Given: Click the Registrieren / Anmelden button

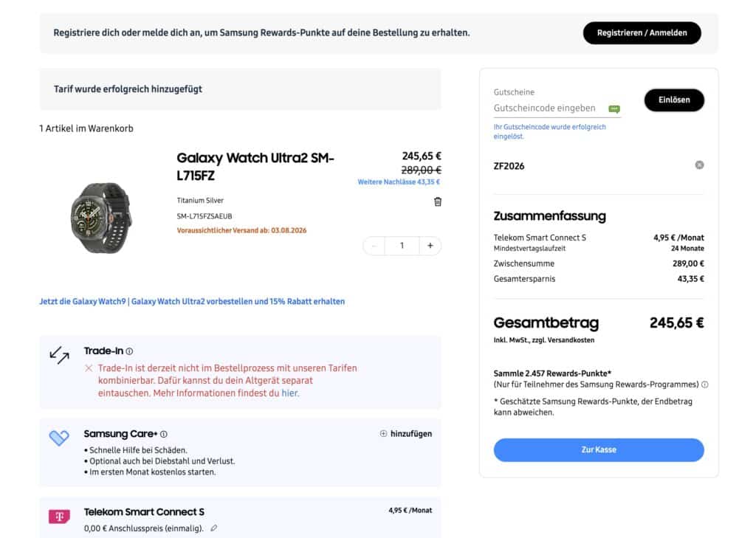Looking at the screenshot, I should (642, 32).
